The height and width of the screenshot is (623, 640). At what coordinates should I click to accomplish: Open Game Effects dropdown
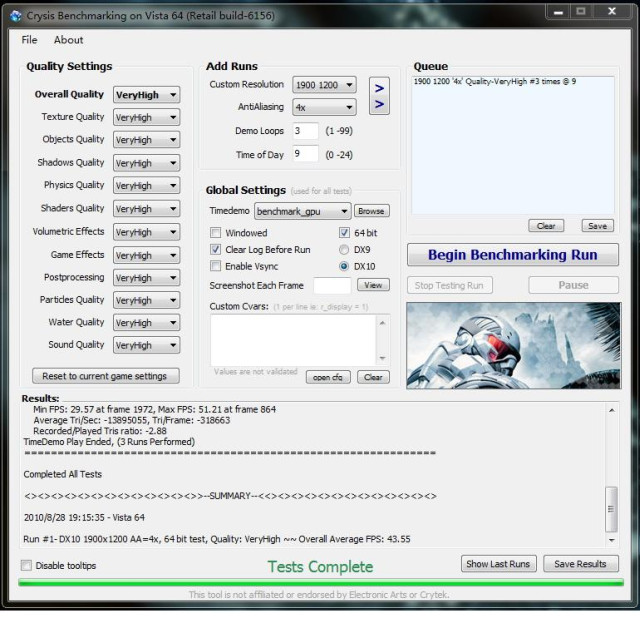(x=147, y=256)
